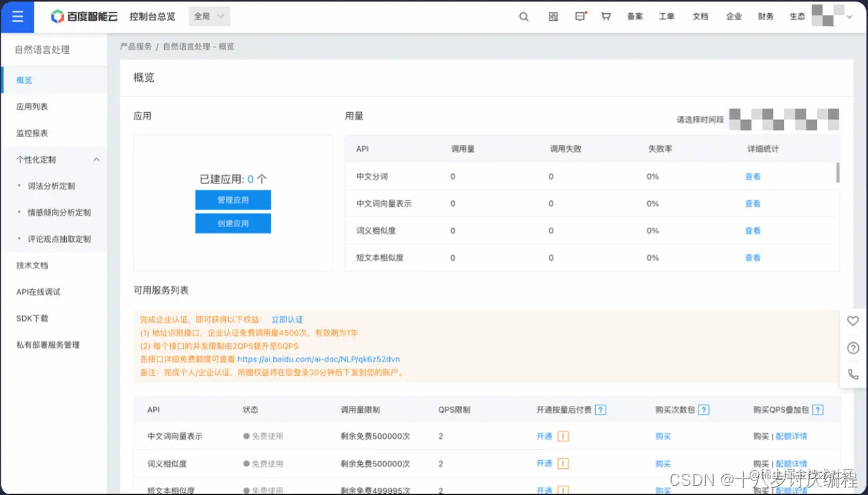
Task: Click 查看 for 中文分词 statistics
Action: pyautogui.click(x=752, y=176)
